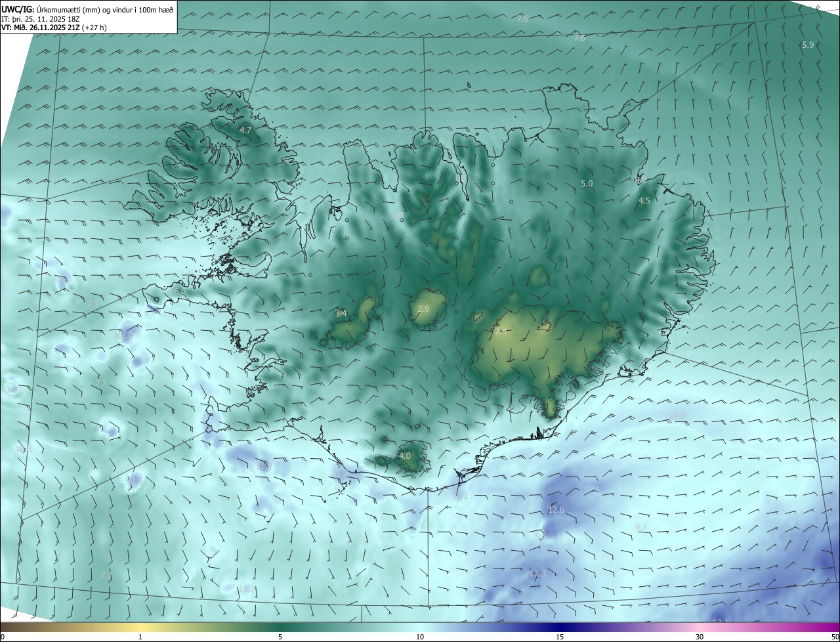Click the 7.6 value label on the map
Screen dimensions: 840x642
coord(579,38)
